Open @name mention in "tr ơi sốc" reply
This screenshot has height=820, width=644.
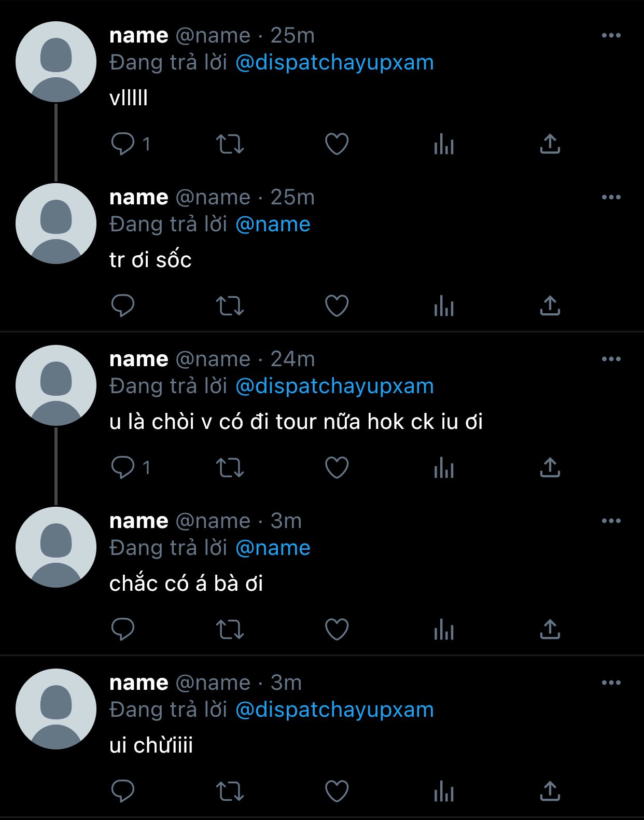(273, 224)
